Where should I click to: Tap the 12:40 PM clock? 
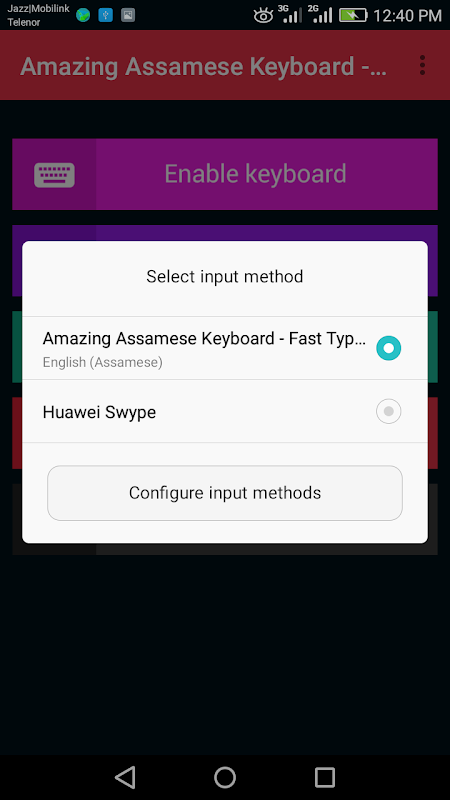point(407,16)
